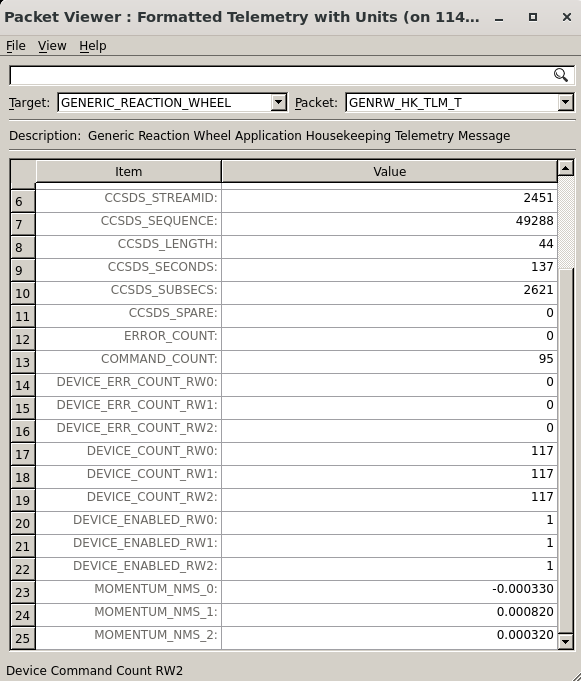This screenshot has height=681, width=581.
Task: Click the magnifier search icon
Action: point(561,75)
